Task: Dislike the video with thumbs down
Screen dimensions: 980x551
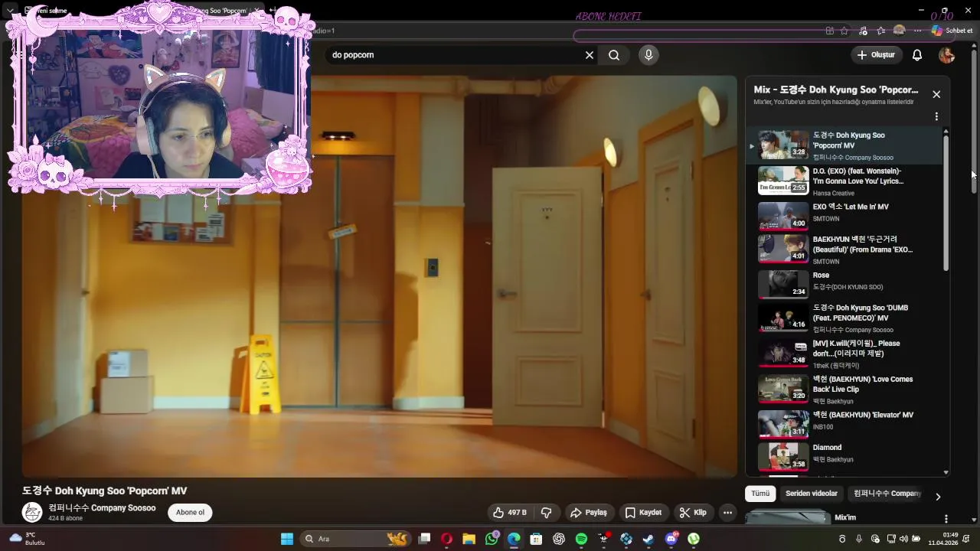Action: coord(547,513)
